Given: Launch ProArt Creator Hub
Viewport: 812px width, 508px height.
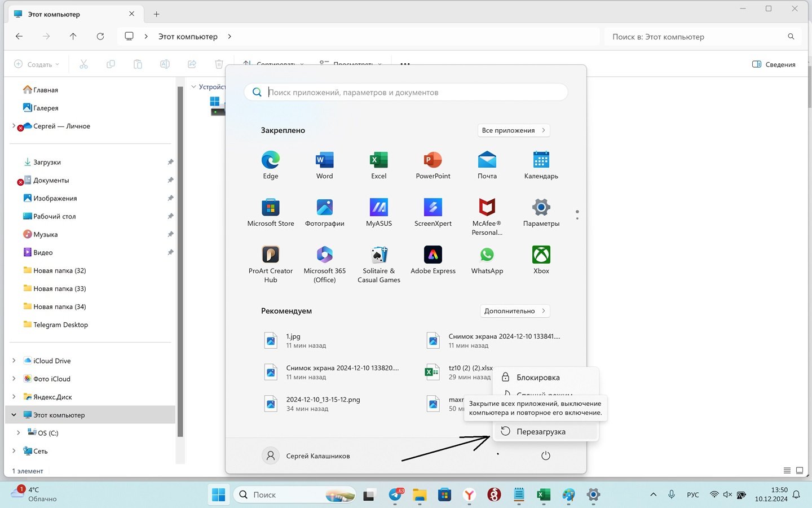Looking at the screenshot, I should pos(271,264).
